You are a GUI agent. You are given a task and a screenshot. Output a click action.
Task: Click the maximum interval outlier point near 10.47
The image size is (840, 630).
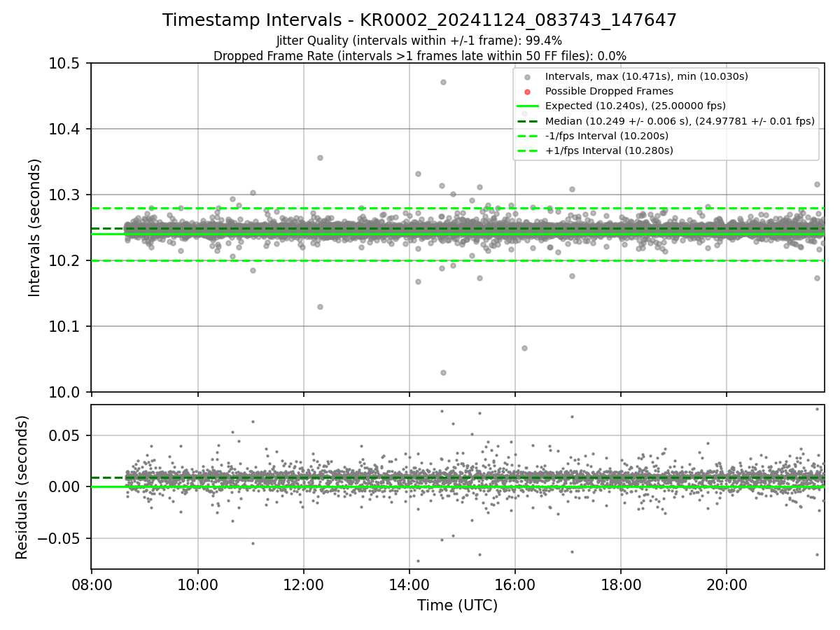443,82
